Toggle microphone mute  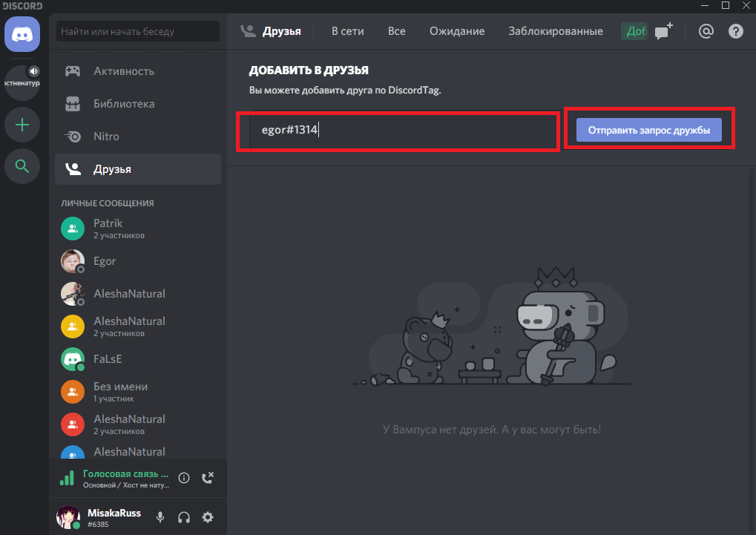point(160,517)
